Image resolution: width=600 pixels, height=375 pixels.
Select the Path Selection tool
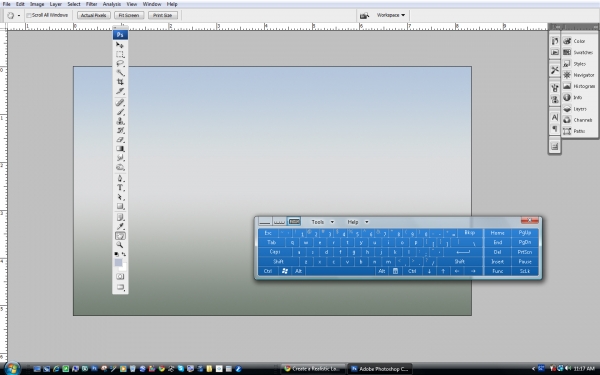(x=120, y=197)
